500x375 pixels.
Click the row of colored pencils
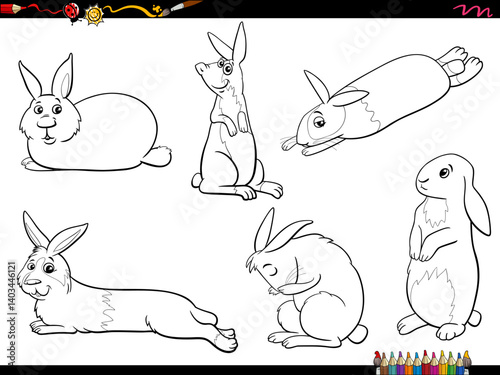point(422,362)
